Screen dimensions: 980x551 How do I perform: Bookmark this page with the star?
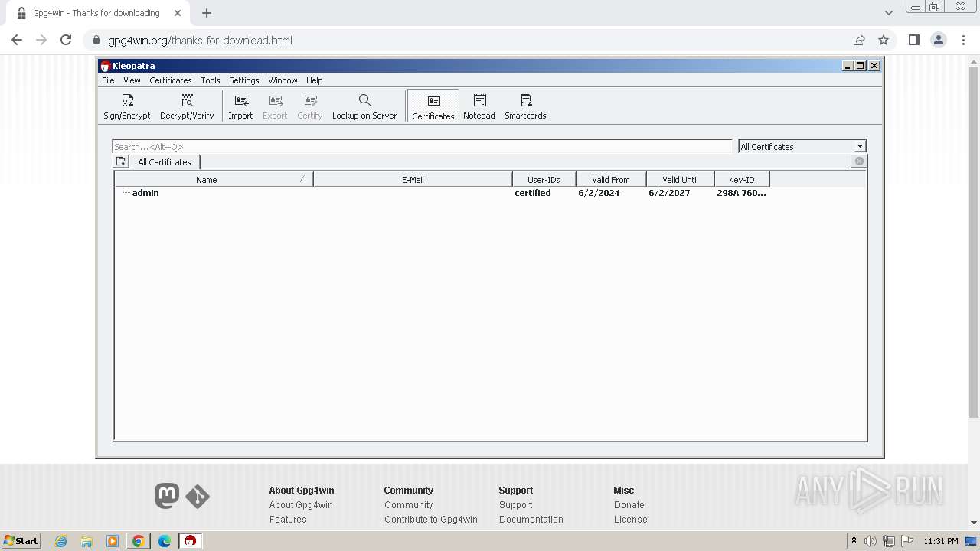pyautogui.click(x=884, y=40)
